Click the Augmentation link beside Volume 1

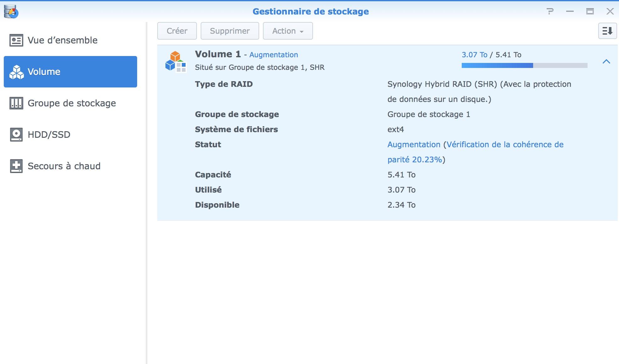[273, 55]
